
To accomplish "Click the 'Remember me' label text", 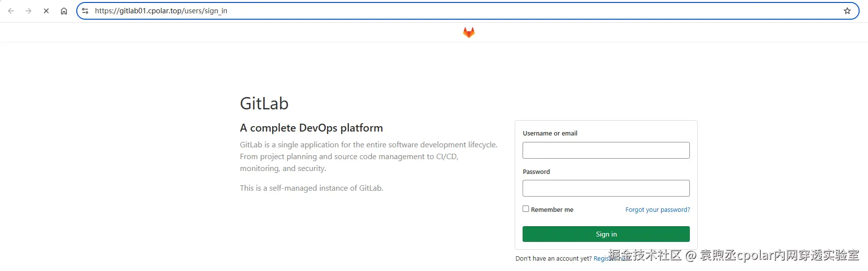I will tap(552, 210).
